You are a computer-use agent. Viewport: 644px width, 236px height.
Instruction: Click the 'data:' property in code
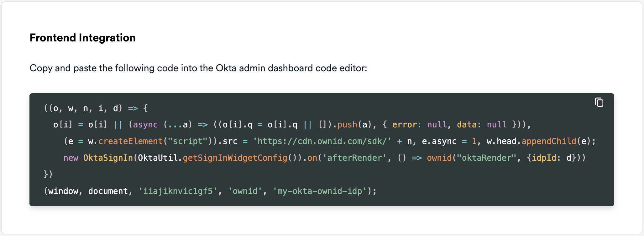coord(469,125)
